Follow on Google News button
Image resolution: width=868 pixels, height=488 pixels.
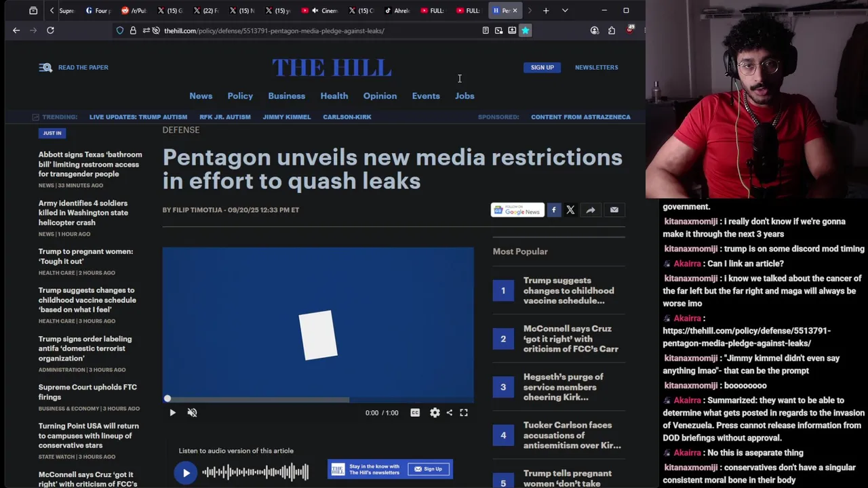pyautogui.click(x=517, y=210)
